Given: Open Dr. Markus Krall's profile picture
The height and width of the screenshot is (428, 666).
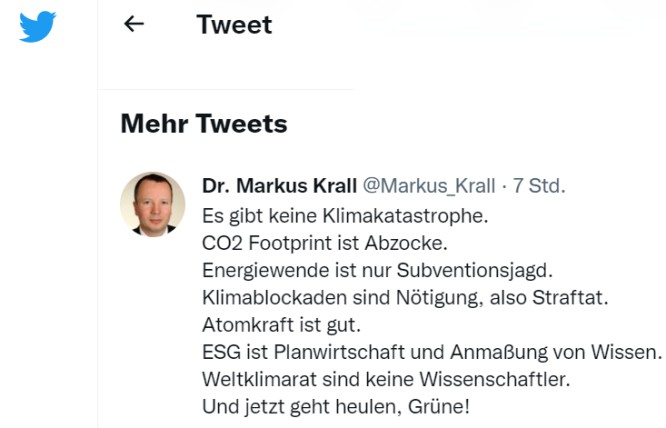Looking at the screenshot, I should pyautogui.click(x=153, y=204).
